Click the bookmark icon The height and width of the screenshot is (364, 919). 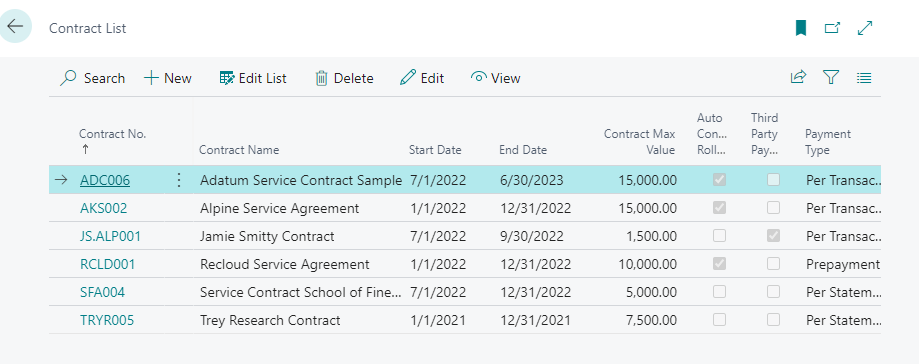(x=801, y=28)
